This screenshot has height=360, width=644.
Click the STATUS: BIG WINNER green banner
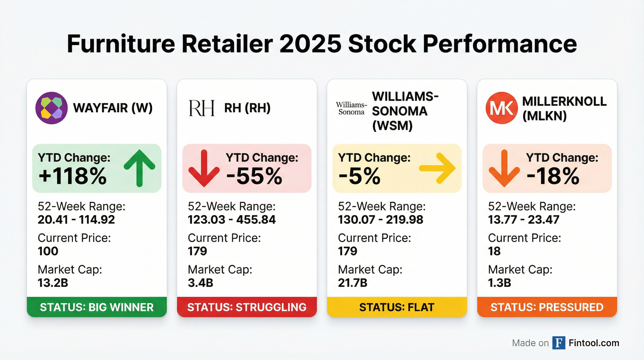click(97, 307)
